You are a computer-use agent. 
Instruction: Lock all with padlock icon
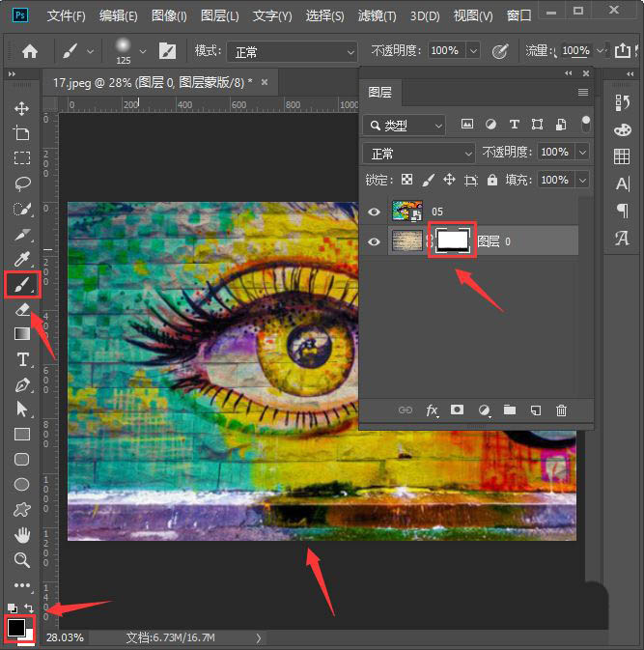pos(491,180)
